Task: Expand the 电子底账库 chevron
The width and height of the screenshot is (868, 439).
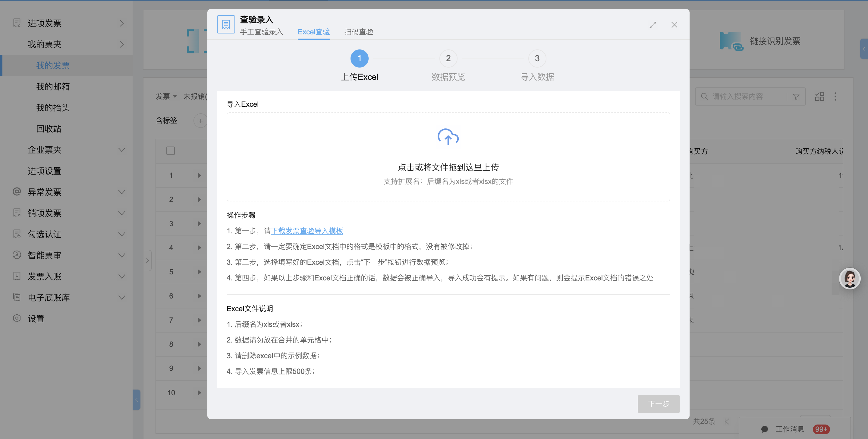Action: 122,297
